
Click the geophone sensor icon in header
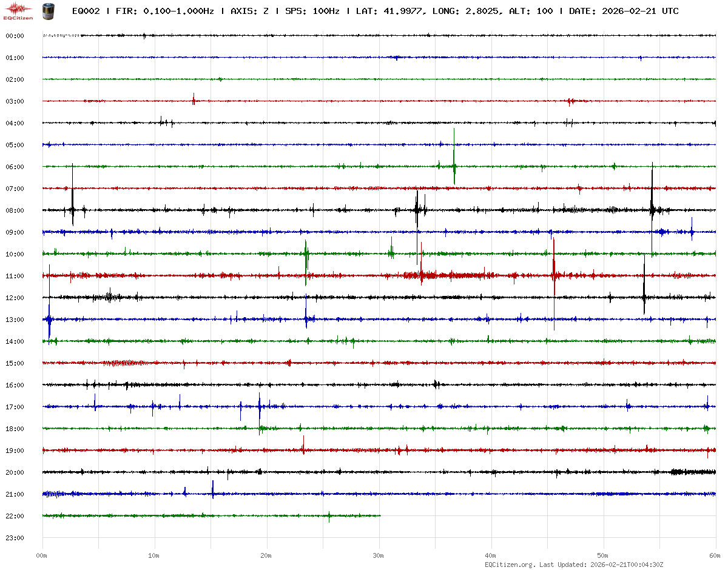tap(47, 10)
